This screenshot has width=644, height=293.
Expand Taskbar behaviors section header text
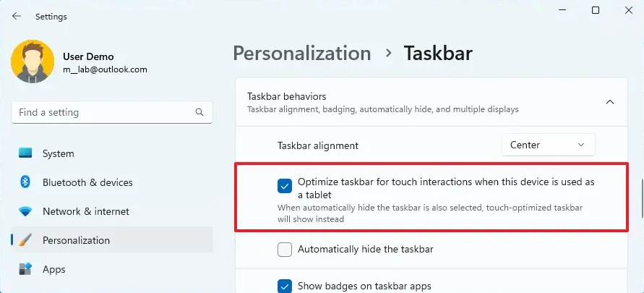287,96
